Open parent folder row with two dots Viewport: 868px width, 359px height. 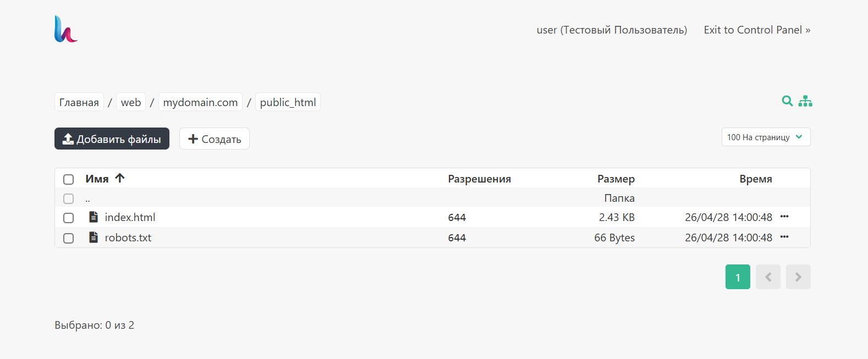pyautogui.click(x=432, y=198)
